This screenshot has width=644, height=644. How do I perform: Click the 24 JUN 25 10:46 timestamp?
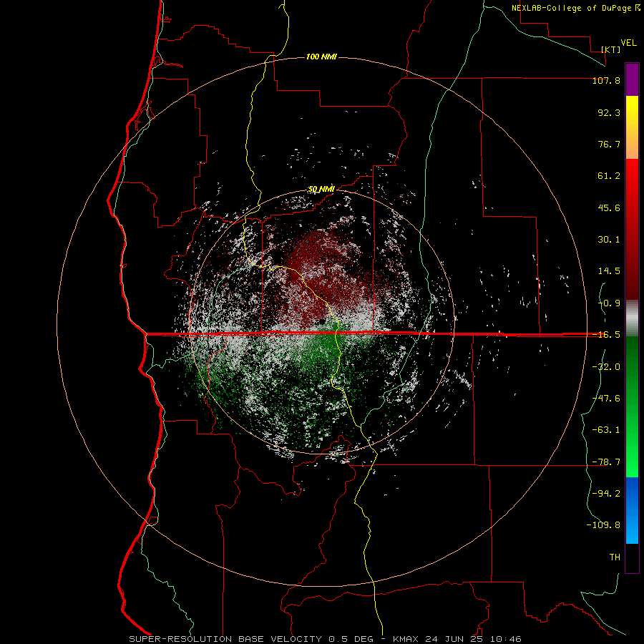[x=473, y=639]
